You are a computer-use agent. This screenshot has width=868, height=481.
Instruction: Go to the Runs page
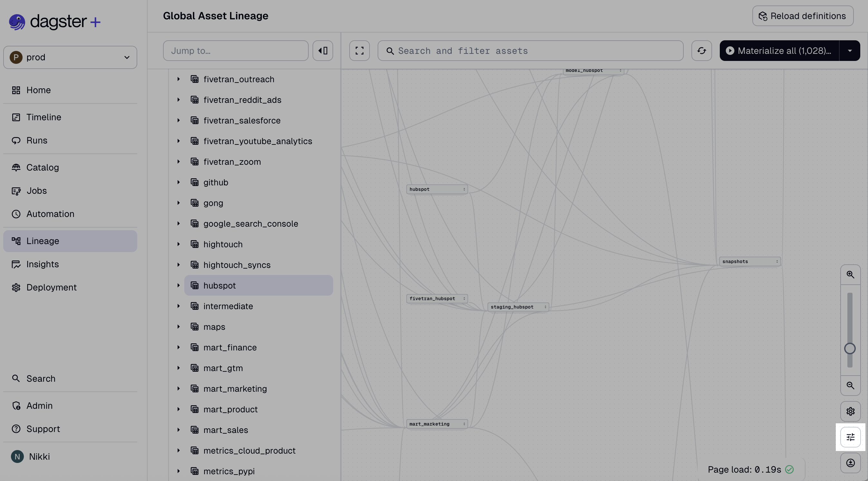(x=37, y=140)
